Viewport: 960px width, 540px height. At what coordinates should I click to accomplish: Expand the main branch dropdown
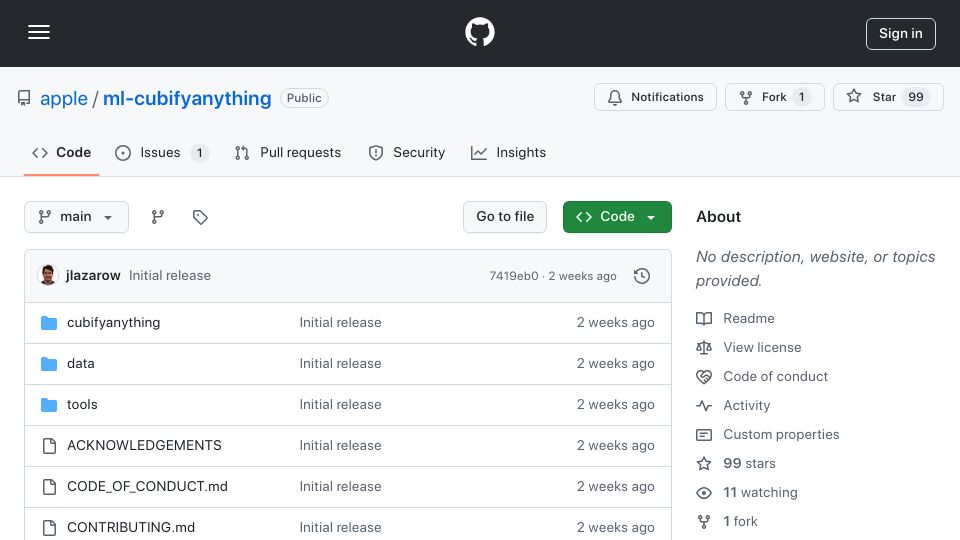point(77,217)
